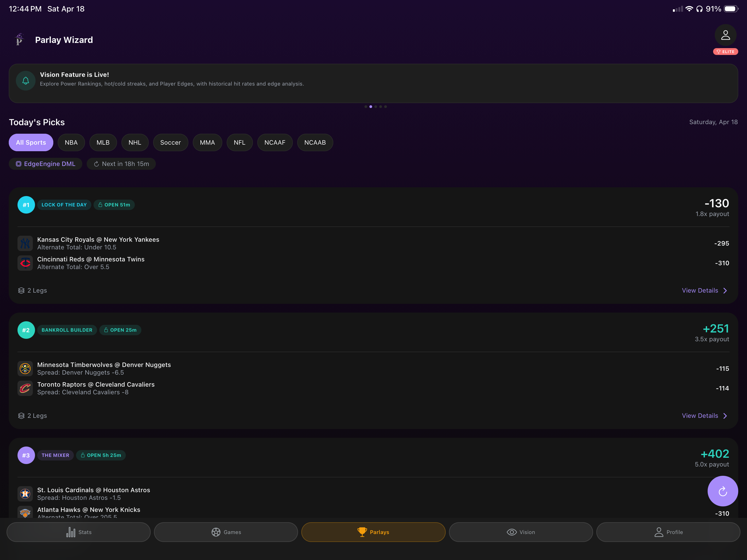Tap the Cleveland Cavaliers team logo
The width and height of the screenshot is (747, 560).
click(25, 388)
